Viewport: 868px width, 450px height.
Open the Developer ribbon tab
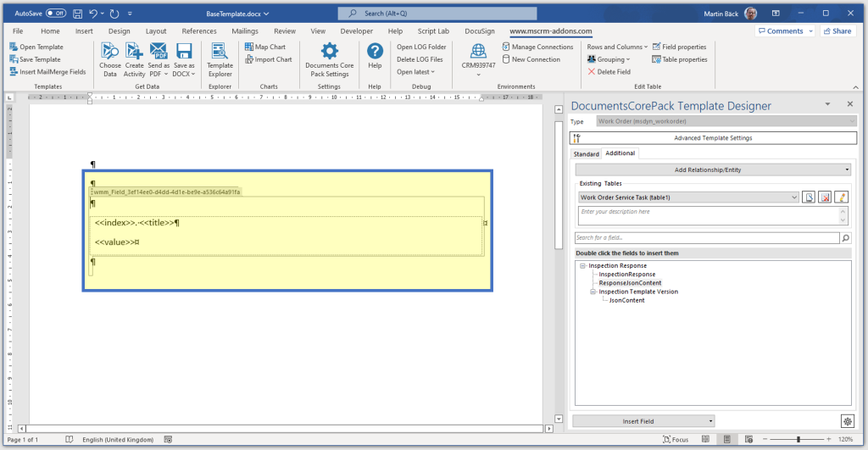357,31
